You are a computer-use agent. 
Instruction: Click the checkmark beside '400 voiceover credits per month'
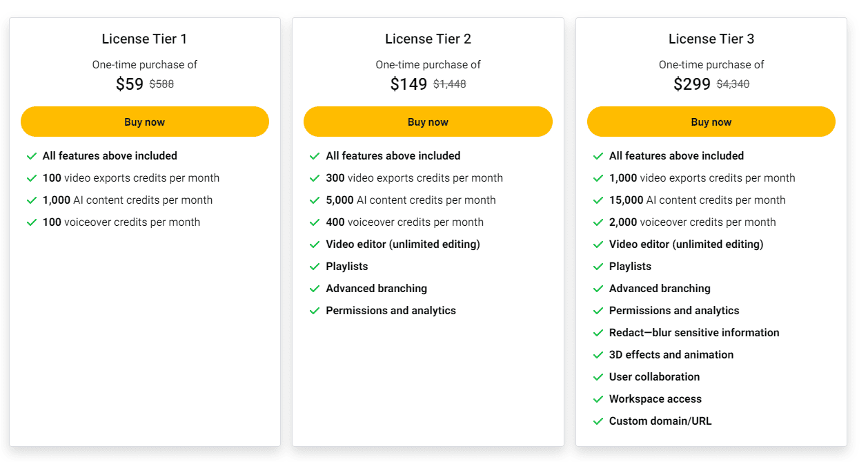[315, 222]
